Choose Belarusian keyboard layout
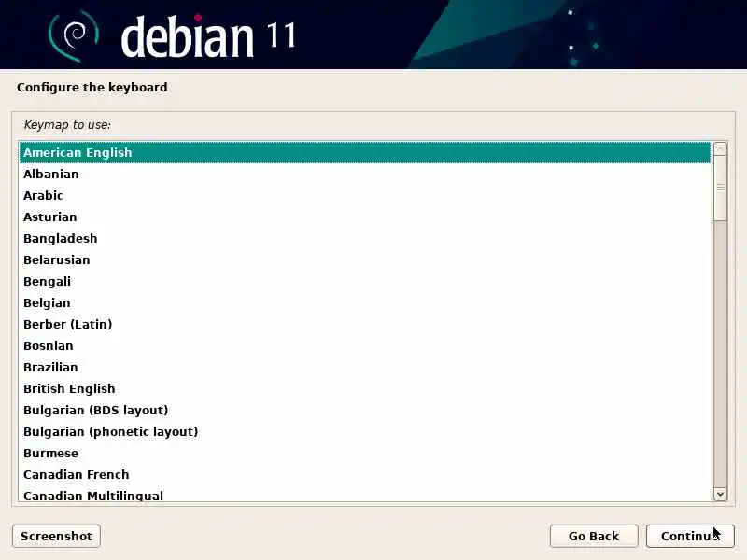Screen dimensions: 747x560 click(x=365, y=259)
